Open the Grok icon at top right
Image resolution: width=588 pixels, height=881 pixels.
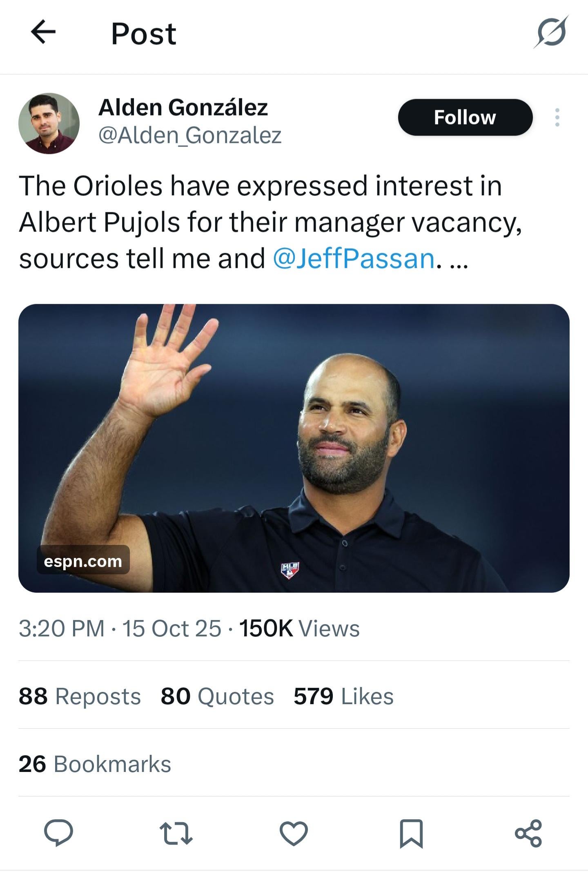click(551, 32)
